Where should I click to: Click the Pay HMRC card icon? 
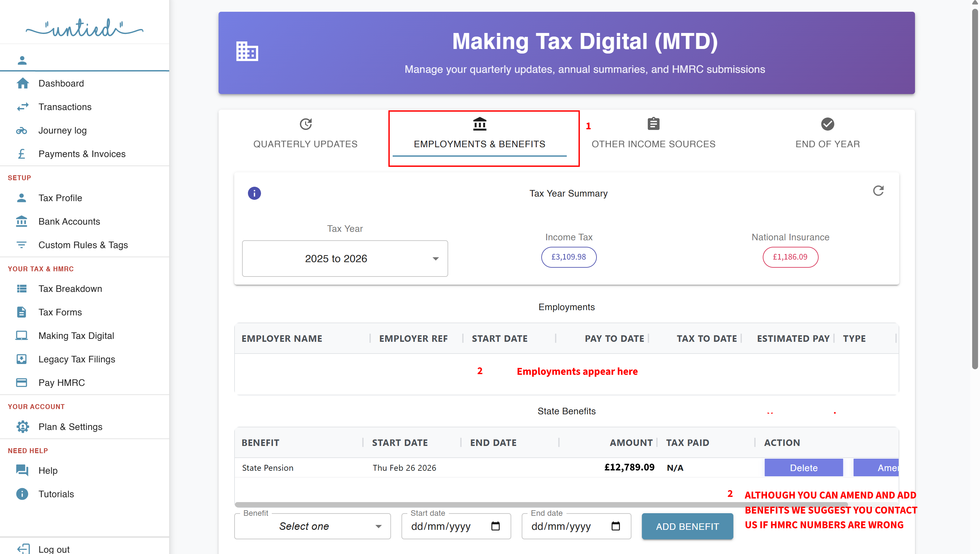pyautogui.click(x=22, y=382)
